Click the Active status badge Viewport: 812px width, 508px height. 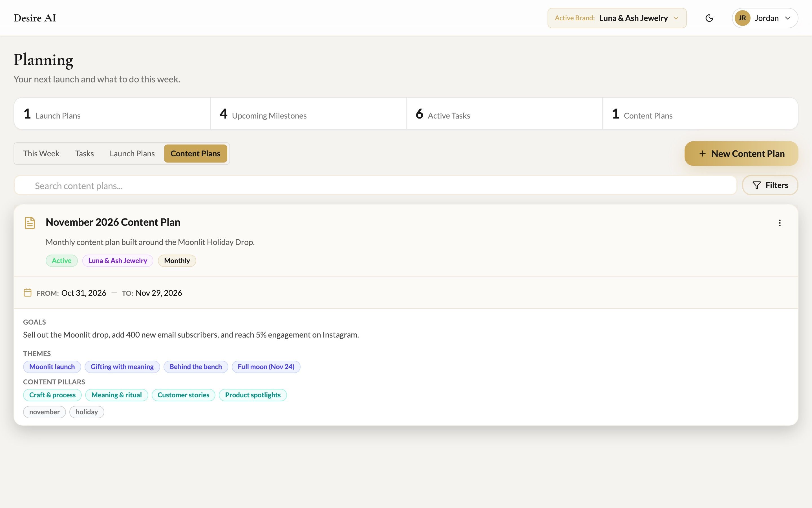[x=61, y=261]
